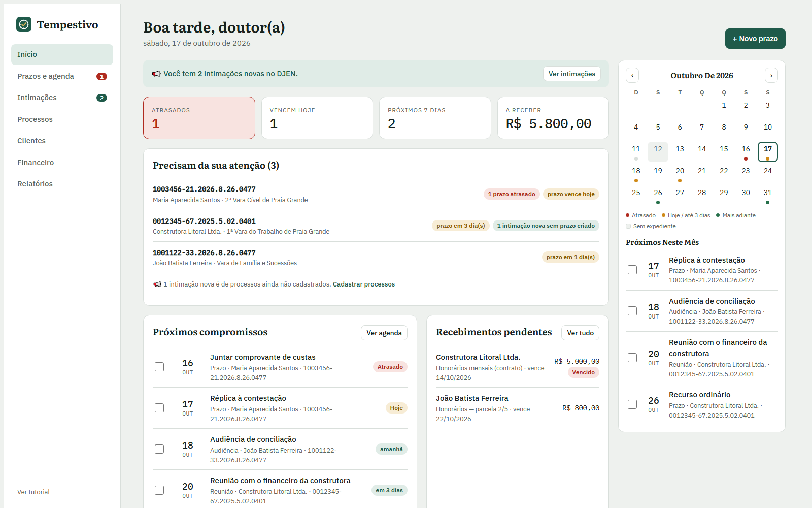
Task: Go to Clientes page
Action: pyautogui.click(x=62, y=141)
